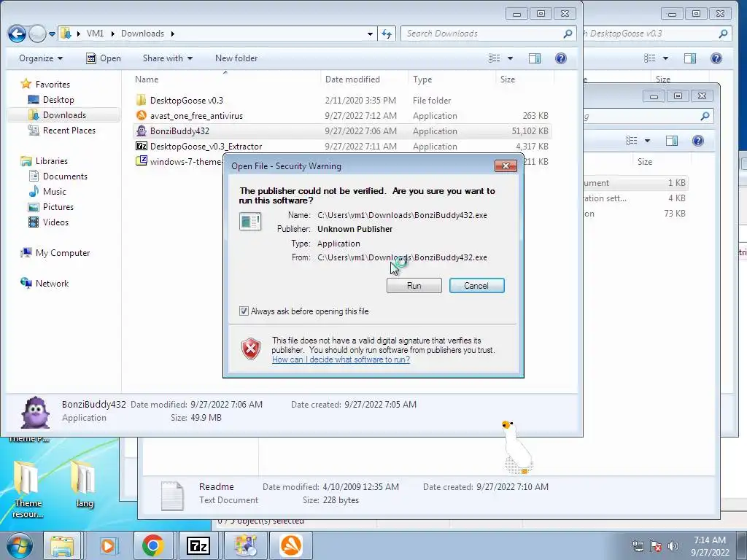The image size is (747, 560).
Task: Refresh the Downloads folder view
Action: pyautogui.click(x=387, y=34)
